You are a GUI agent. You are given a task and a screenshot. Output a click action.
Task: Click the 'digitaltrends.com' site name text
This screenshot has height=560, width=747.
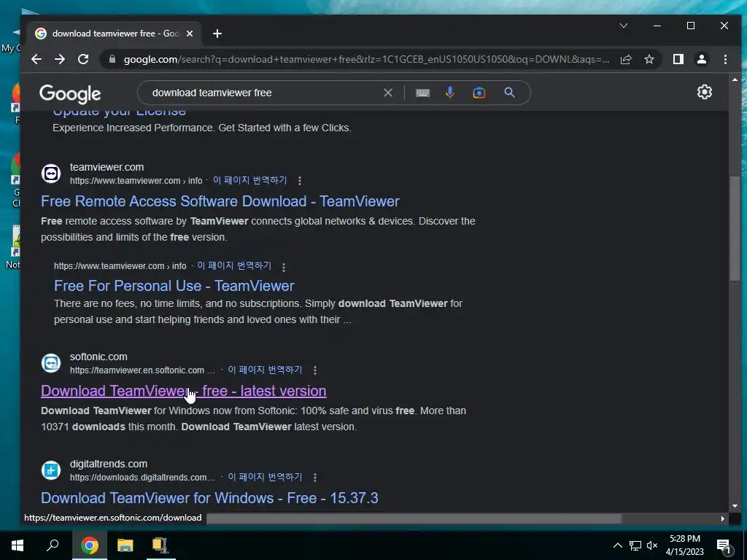109,464
